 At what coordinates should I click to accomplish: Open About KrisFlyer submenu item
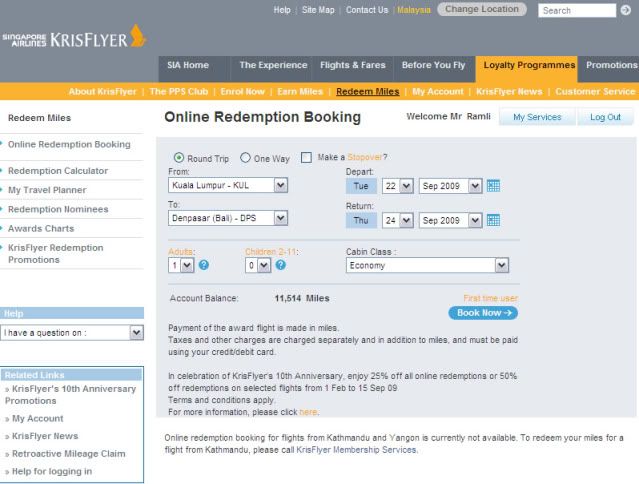102,92
